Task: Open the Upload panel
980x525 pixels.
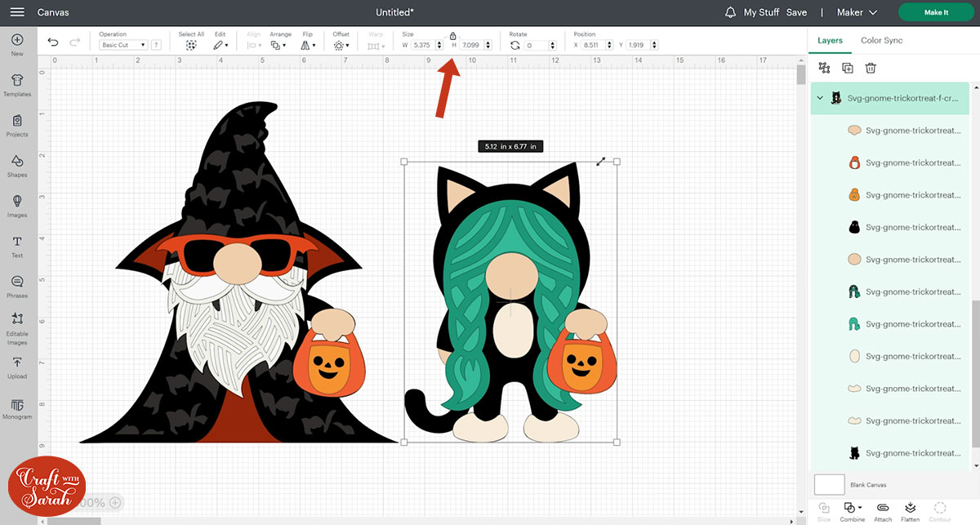Action: click(x=17, y=366)
